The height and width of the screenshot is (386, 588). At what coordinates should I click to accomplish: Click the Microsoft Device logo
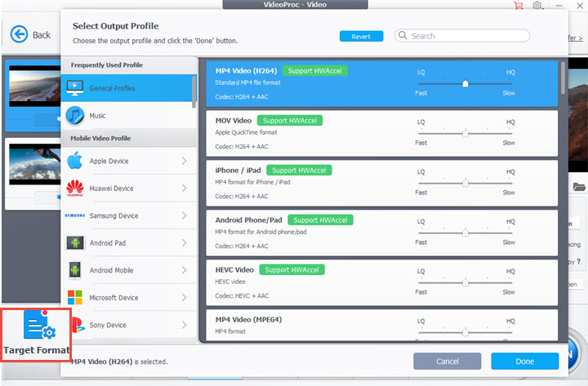coord(75,298)
